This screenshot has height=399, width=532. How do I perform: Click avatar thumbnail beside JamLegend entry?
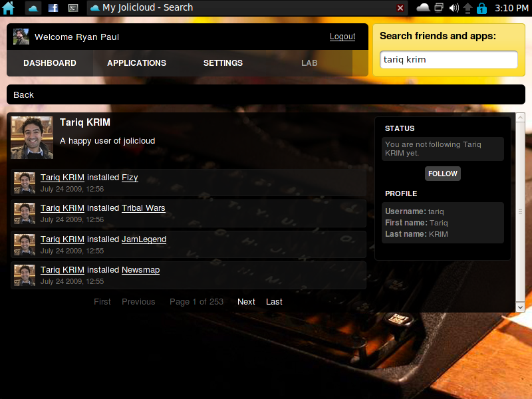25,245
